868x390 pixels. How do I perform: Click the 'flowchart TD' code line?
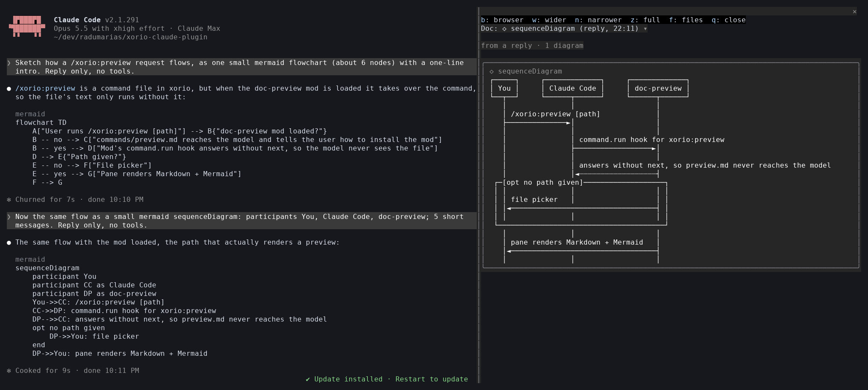41,123
